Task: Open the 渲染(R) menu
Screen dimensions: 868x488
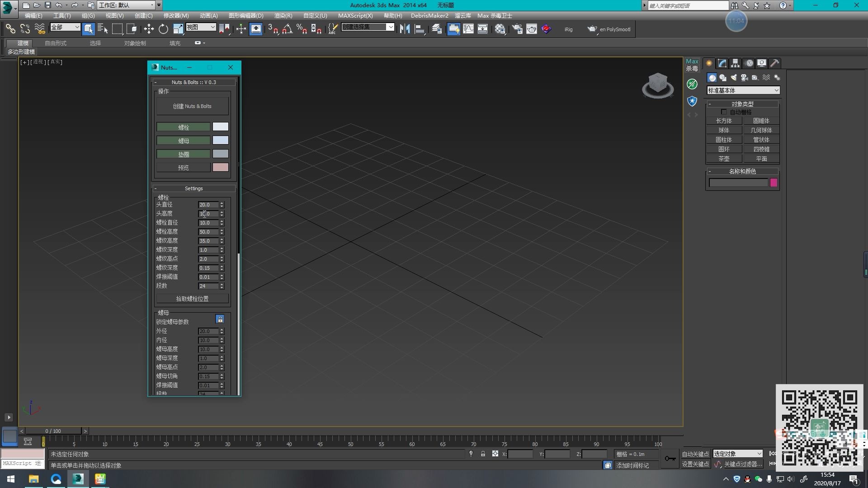Action: coord(283,15)
